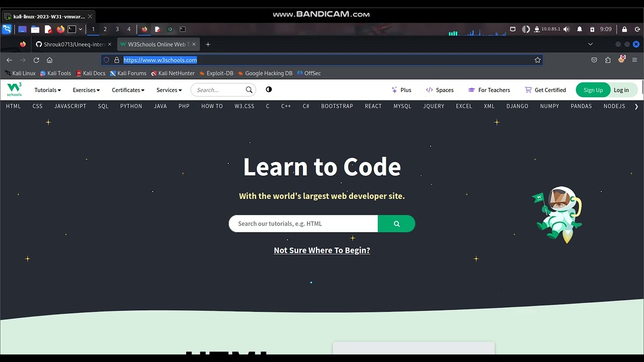Click the Sign Up button
Image resolution: width=644 pixels, height=362 pixels.
(593, 90)
